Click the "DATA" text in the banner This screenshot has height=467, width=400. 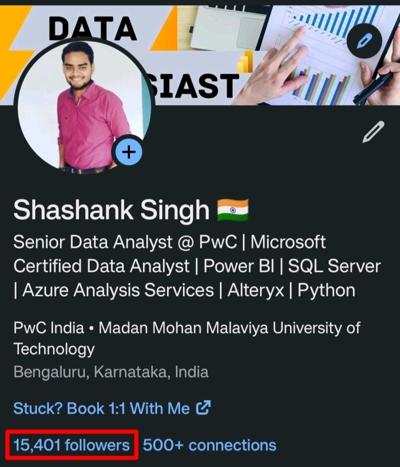93,29
